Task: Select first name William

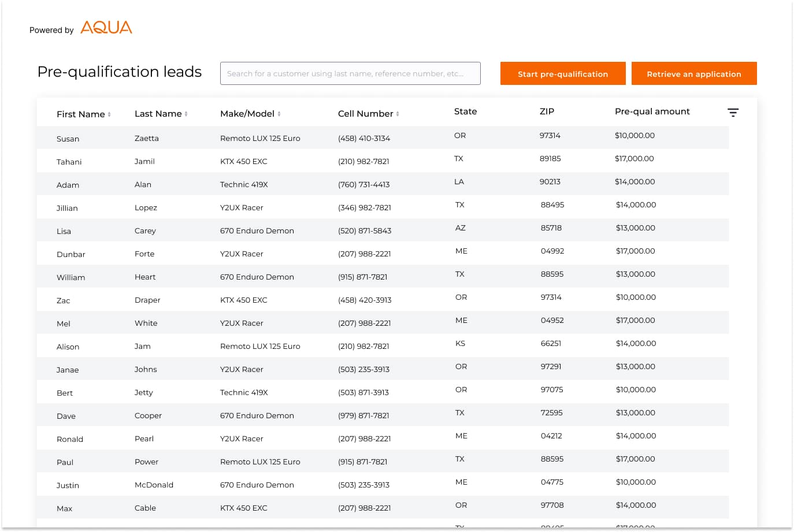Action: click(71, 277)
